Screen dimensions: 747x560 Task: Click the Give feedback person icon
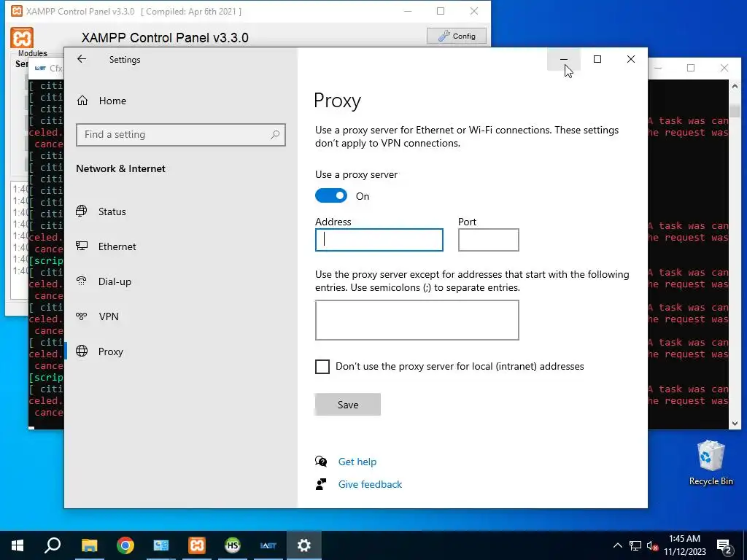point(321,484)
